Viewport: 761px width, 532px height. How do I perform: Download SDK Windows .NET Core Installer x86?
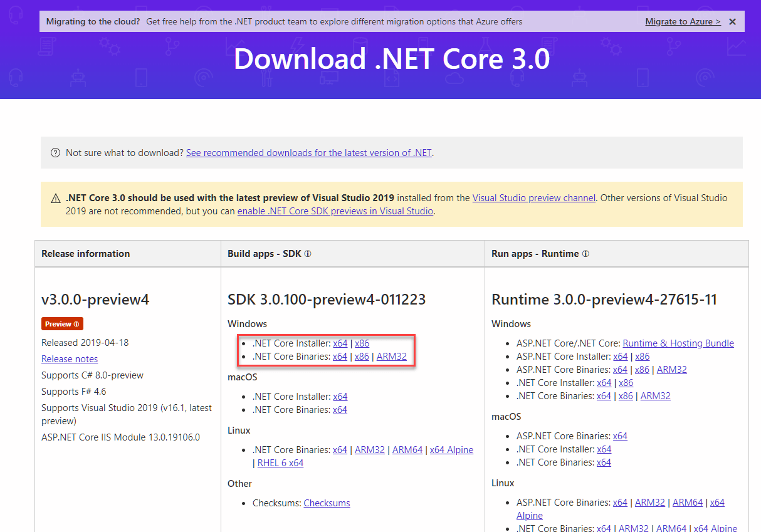tap(362, 343)
